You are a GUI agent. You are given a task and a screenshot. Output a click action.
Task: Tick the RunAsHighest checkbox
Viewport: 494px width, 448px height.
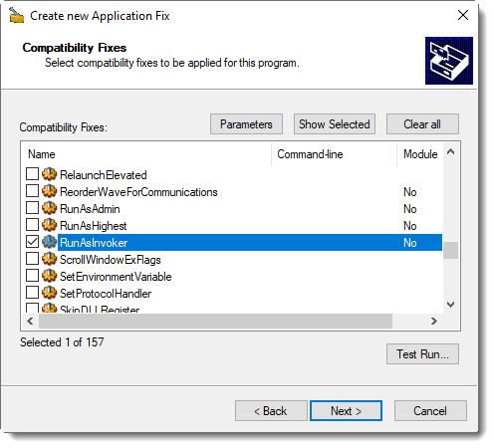(x=32, y=225)
